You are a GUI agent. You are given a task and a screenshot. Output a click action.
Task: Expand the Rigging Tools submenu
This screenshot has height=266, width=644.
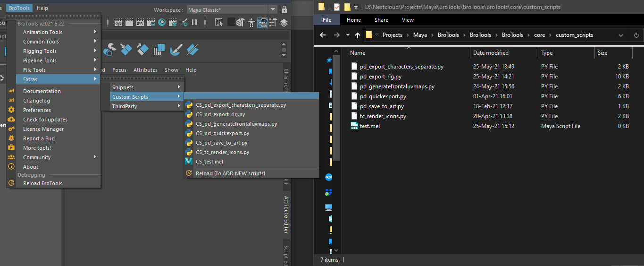click(58, 51)
